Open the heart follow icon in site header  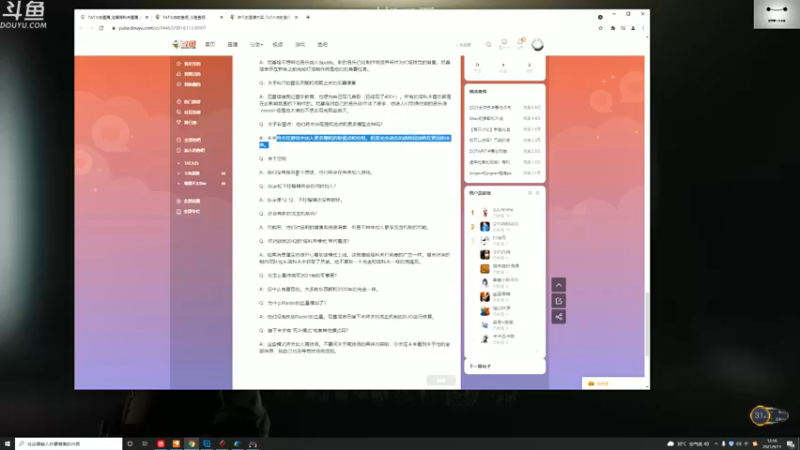coord(504,44)
